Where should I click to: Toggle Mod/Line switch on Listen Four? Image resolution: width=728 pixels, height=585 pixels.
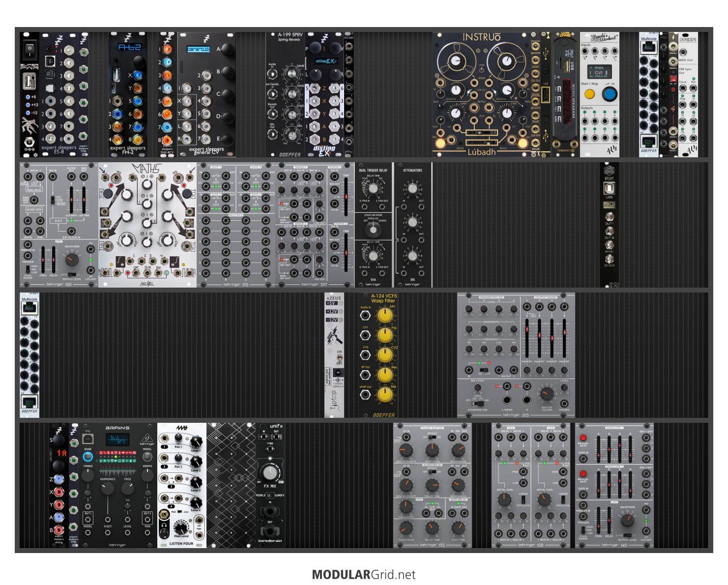(179, 512)
